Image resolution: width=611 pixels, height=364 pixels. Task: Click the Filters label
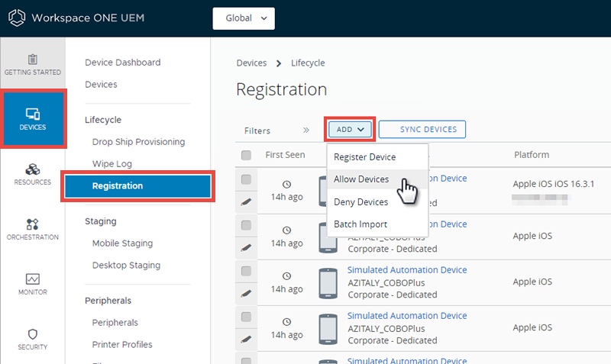click(257, 130)
